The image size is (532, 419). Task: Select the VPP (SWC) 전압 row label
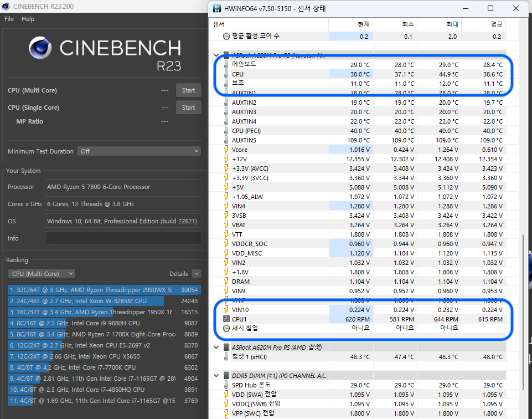click(253, 413)
